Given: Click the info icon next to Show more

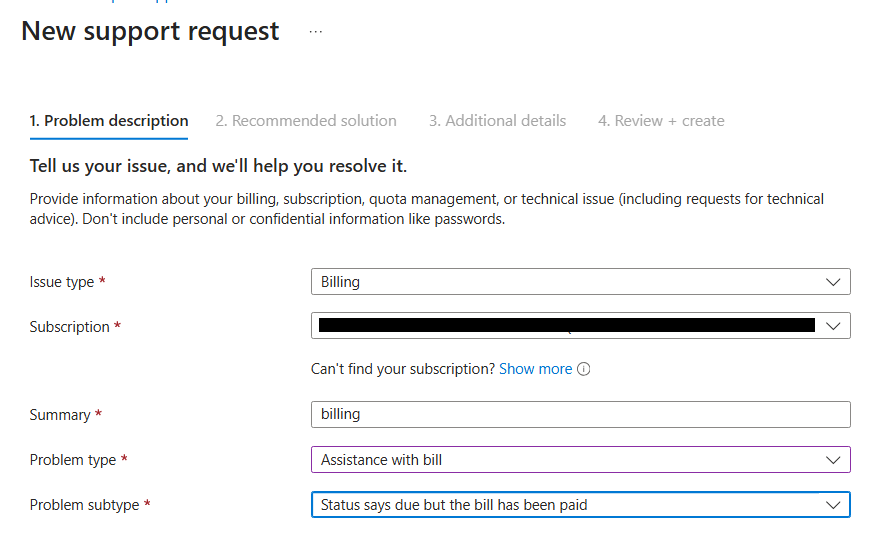Looking at the screenshot, I should coord(584,369).
